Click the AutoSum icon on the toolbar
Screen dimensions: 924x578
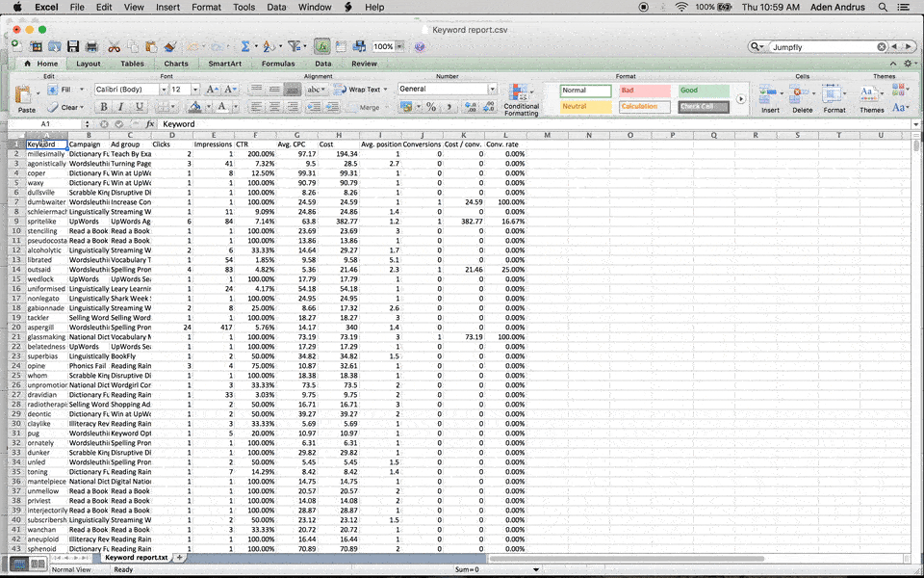pos(245,45)
